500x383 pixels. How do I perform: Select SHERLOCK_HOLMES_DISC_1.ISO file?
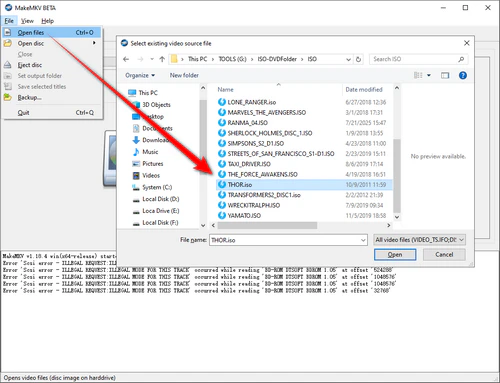tap(270, 133)
